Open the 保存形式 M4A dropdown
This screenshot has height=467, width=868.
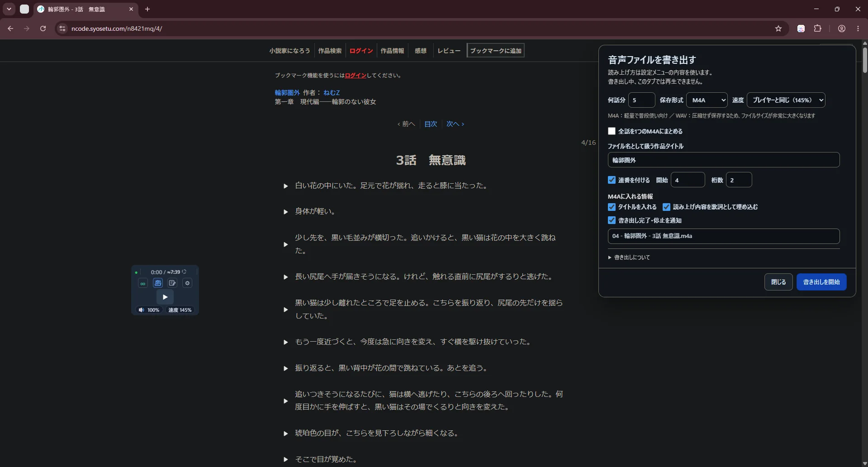707,100
